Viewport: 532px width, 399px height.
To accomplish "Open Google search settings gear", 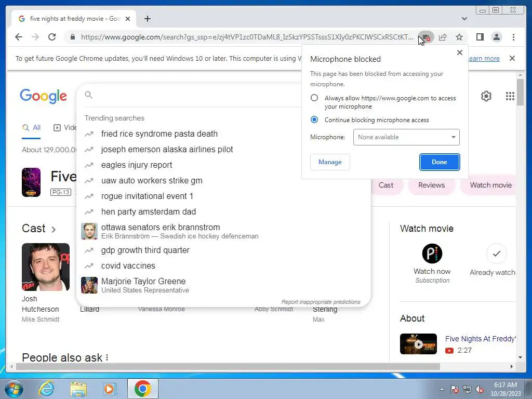I will (486, 96).
